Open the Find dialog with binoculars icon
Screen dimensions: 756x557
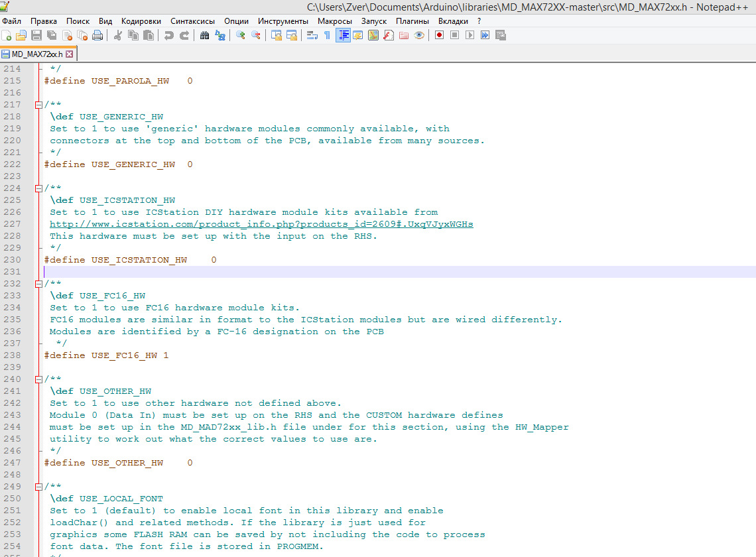tap(204, 35)
